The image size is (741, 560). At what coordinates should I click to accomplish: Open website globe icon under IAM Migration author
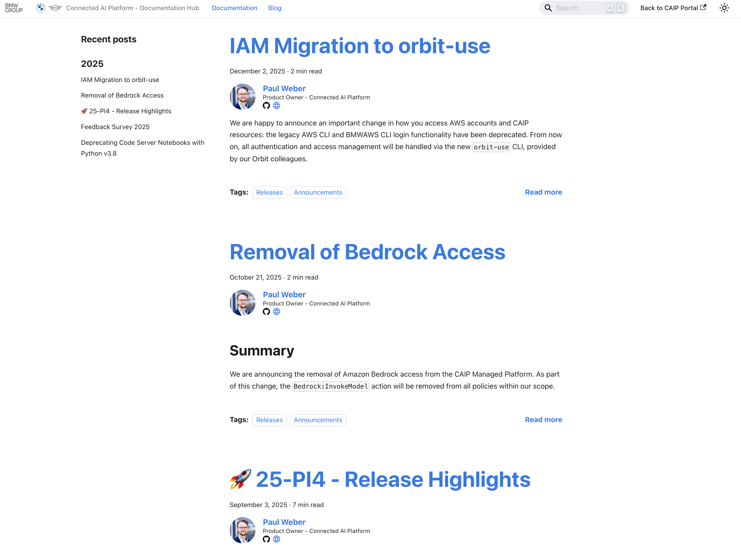[x=276, y=106]
